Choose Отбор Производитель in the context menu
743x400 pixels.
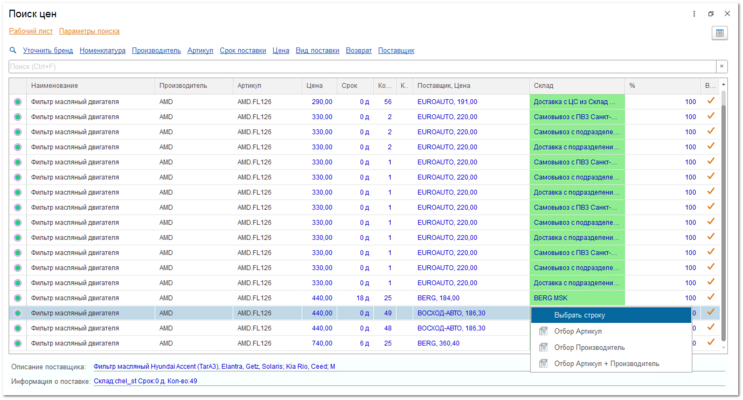pyautogui.click(x=611, y=347)
